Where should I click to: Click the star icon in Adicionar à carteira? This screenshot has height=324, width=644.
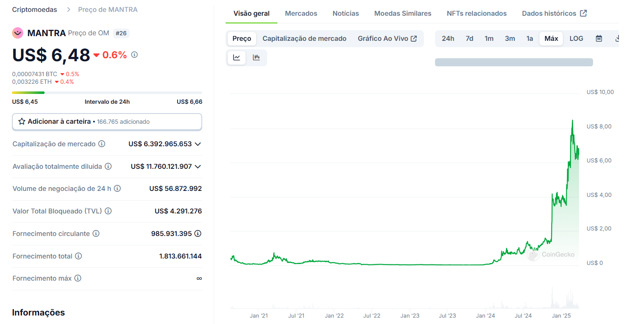(22, 122)
